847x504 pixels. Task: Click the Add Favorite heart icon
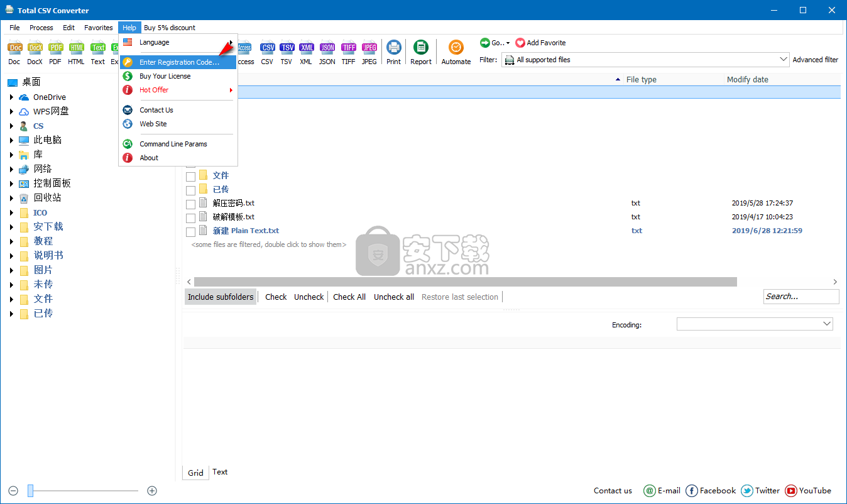(x=520, y=43)
